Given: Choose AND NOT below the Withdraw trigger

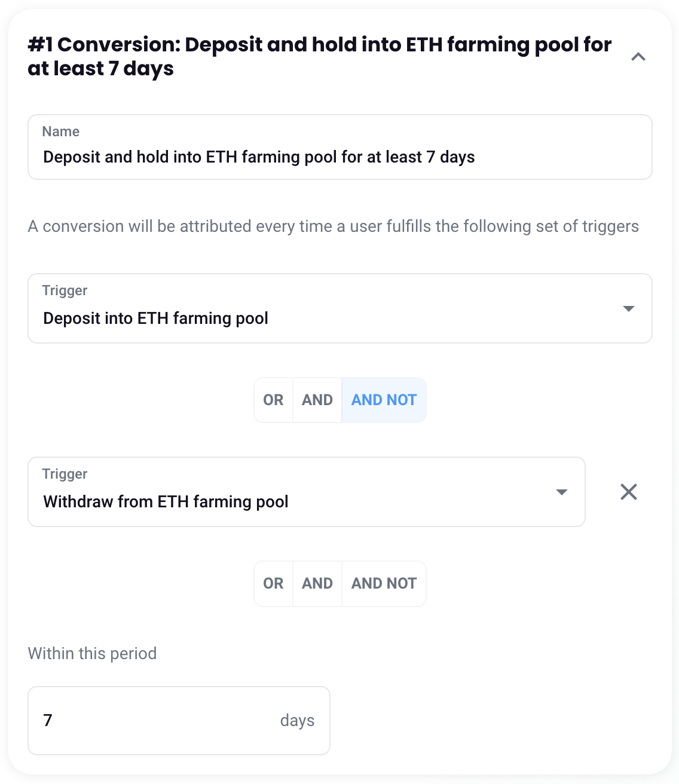Looking at the screenshot, I should [384, 583].
